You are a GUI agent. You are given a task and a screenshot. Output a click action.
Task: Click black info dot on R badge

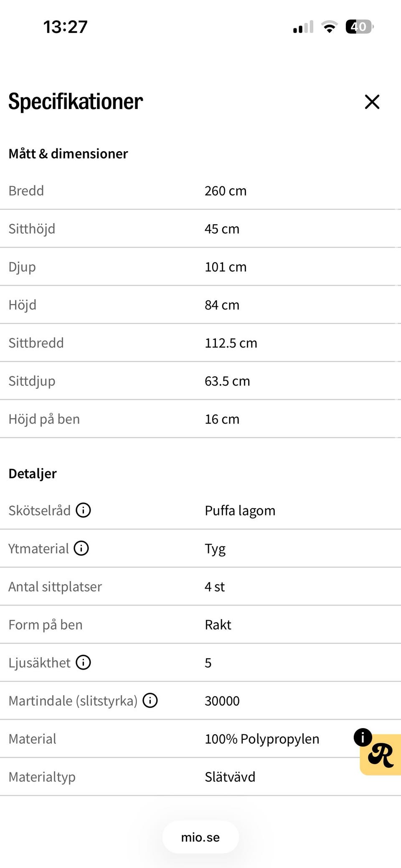363,737
